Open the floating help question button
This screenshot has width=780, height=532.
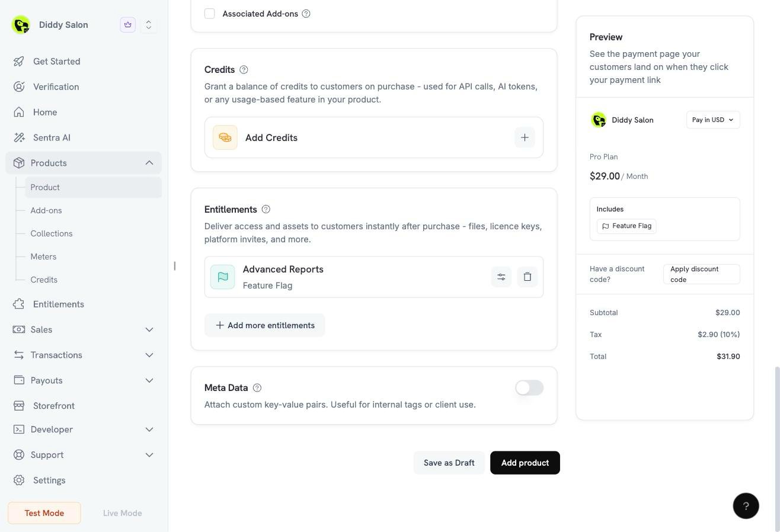(x=746, y=506)
